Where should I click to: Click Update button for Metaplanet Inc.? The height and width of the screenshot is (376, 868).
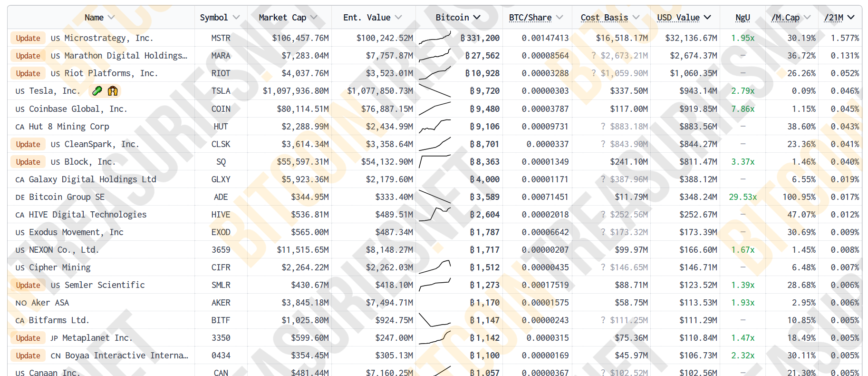point(28,338)
